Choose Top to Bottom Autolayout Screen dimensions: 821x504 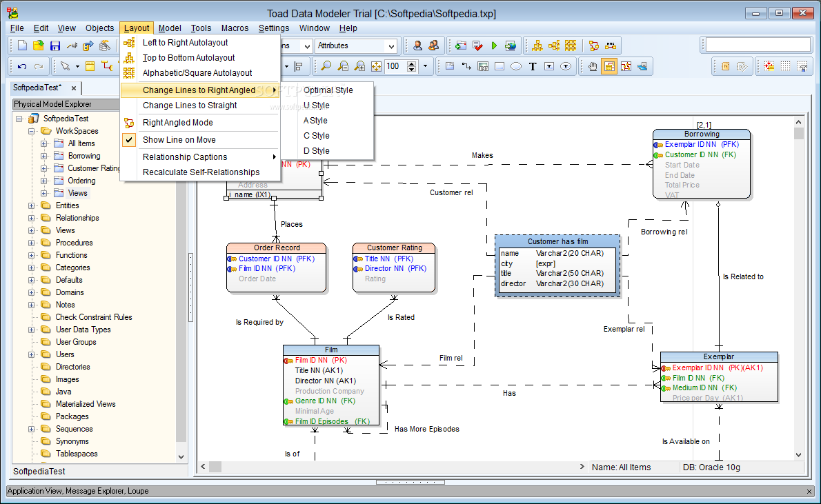pos(188,57)
